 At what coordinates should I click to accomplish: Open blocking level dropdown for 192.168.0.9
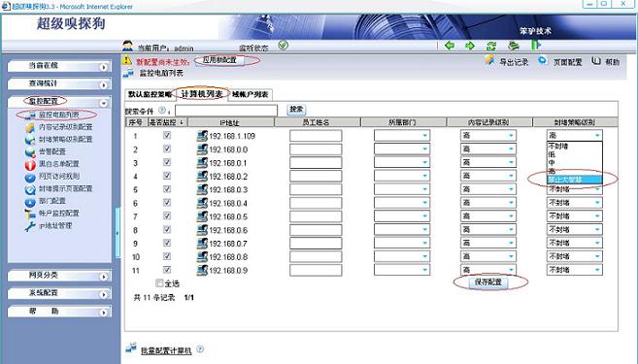(x=575, y=270)
